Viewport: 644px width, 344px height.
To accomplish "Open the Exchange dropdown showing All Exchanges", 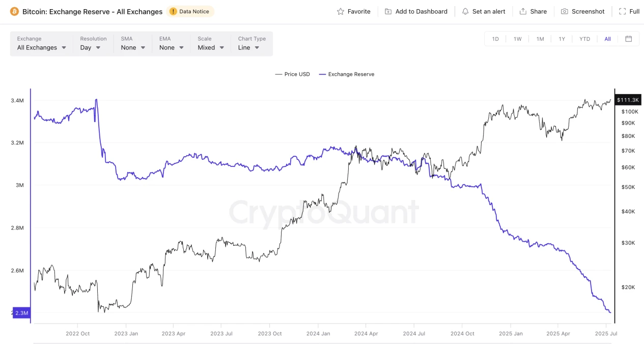I will (x=42, y=47).
